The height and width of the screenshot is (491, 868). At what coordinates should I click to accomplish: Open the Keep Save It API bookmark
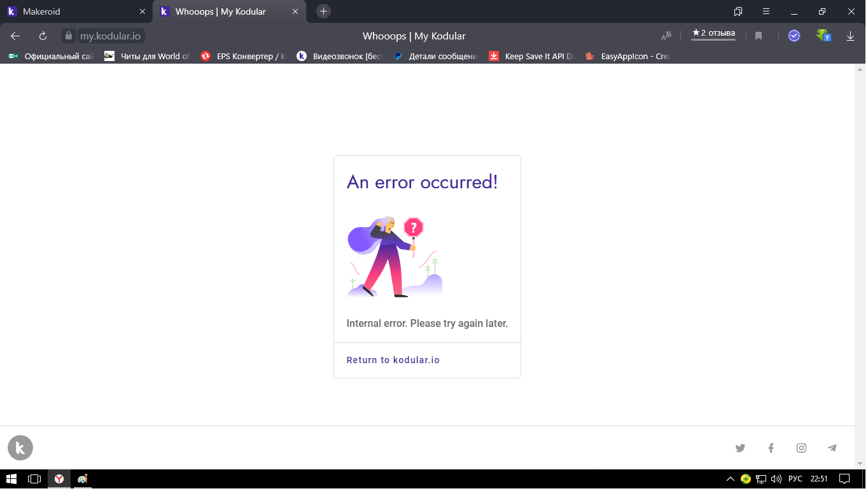click(x=531, y=56)
